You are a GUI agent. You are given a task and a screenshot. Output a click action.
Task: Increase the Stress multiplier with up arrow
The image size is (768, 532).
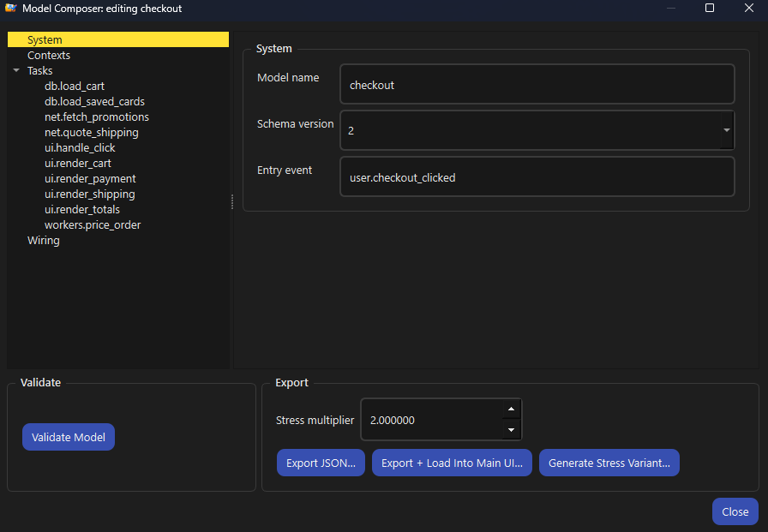tap(512, 409)
